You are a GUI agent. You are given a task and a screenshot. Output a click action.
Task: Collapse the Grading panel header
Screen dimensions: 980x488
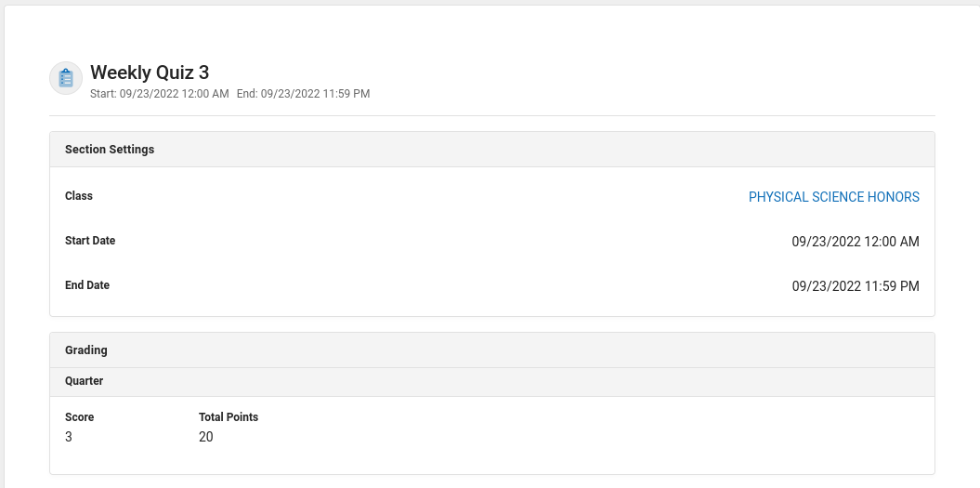pos(86,350)
